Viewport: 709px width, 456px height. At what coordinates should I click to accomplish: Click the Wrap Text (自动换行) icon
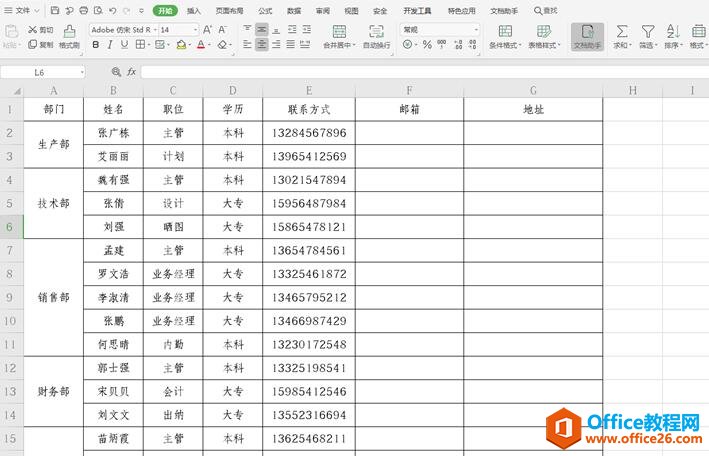coord(376,32)
